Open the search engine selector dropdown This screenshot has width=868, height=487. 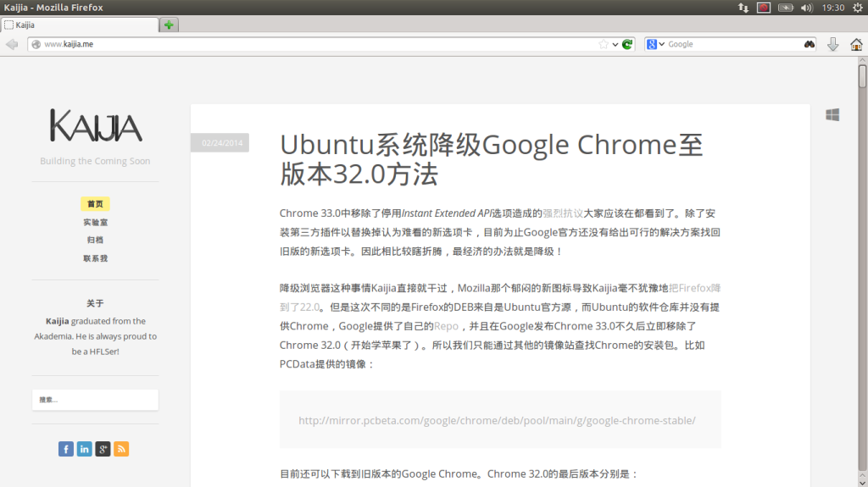point(661,44)
